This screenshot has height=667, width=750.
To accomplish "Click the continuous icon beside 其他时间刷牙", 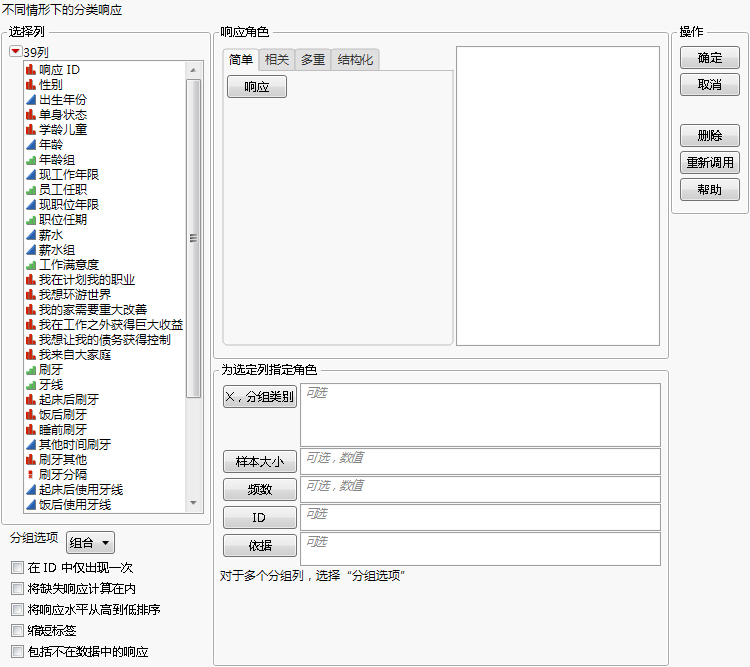I will [x=31, y=445].
